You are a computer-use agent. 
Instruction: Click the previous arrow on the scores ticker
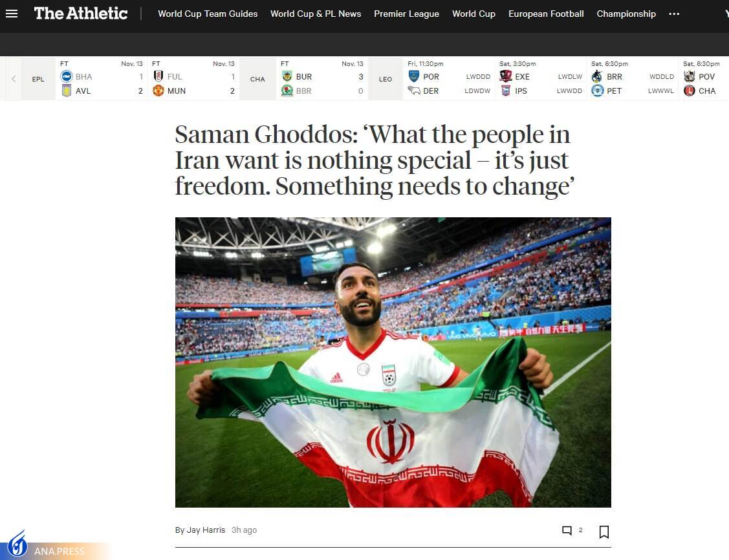14,79
